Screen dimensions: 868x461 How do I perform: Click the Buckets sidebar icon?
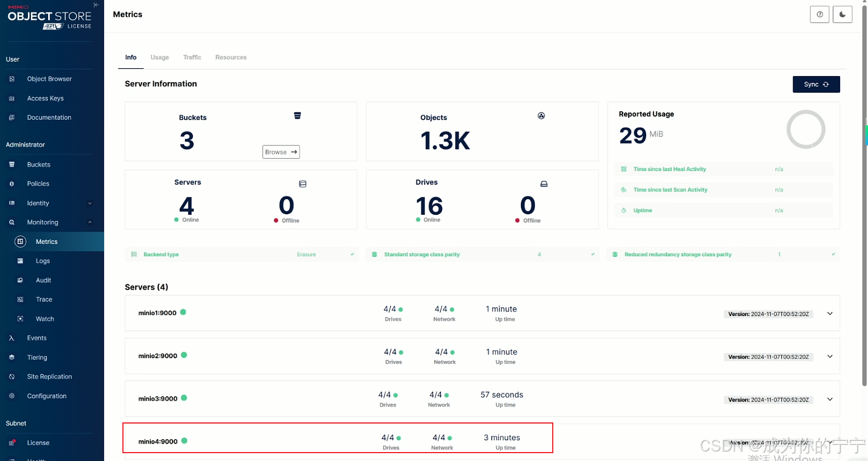tap(12, 164)
